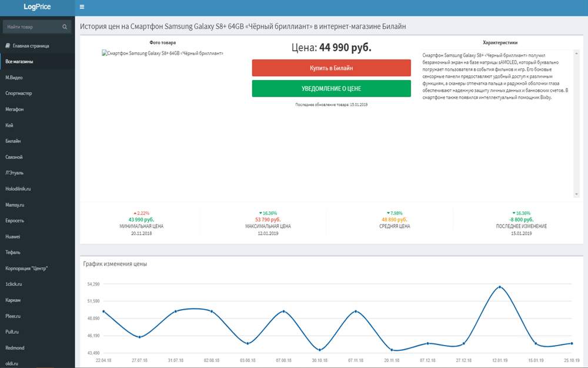This screenshot has width=588, height=368.
Task: Open the Евросеть store page
Action: tap(15, 221)
